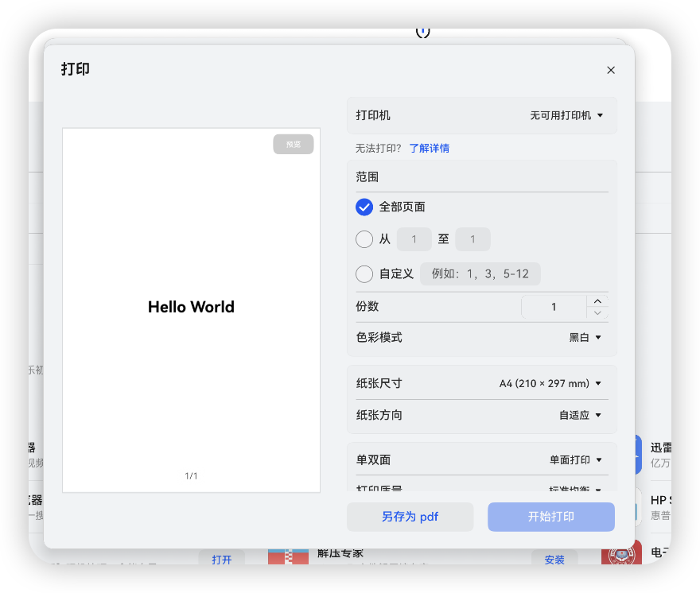Focus the end page number field

[x=472, y=239]
